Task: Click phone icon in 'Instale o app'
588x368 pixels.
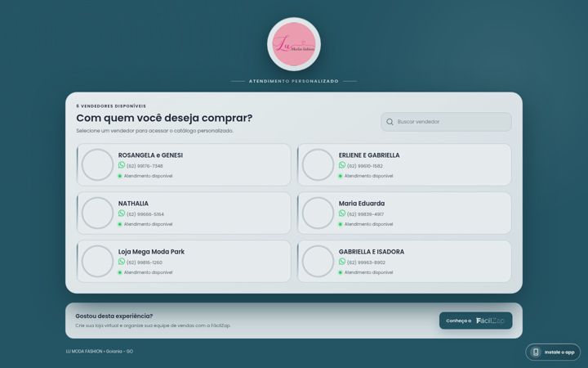Action: [x=536, y=352]
